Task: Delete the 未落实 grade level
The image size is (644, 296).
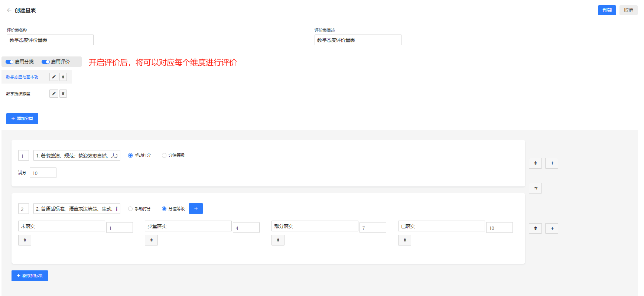Action: (x=25, y=240)
